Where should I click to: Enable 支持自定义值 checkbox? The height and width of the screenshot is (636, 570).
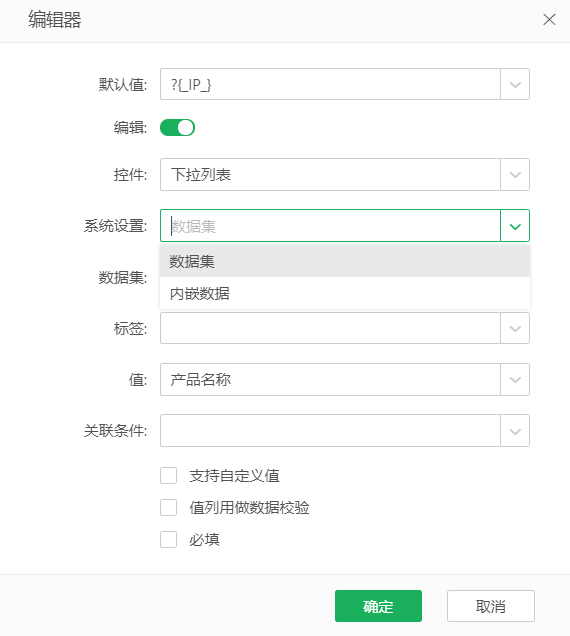[168, 475]
